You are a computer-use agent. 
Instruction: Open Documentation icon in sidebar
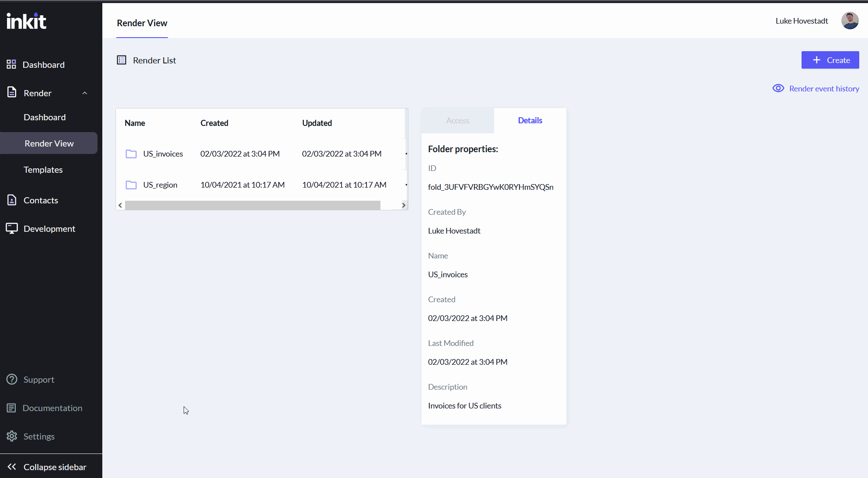click(x=12, y=408)
